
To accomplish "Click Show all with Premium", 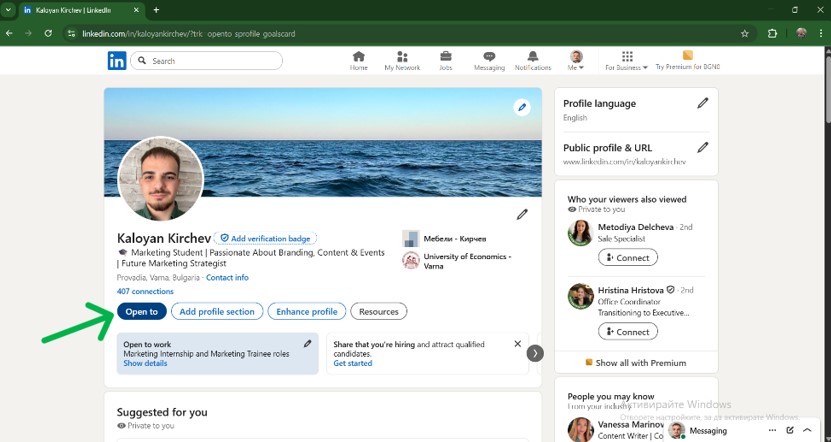I will (x=636, y=363).
